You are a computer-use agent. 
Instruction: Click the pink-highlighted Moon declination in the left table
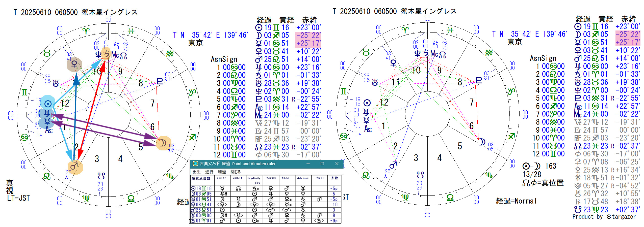tap(308, 36)
